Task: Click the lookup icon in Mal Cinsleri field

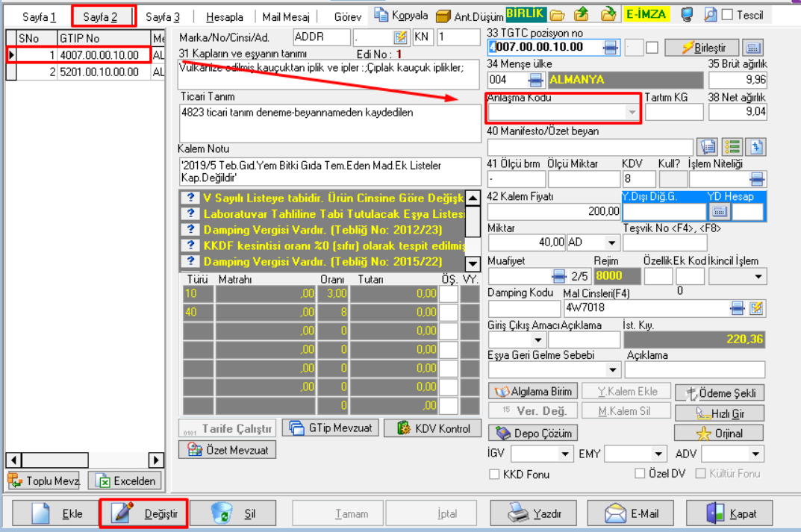Action: pos(737,308)
